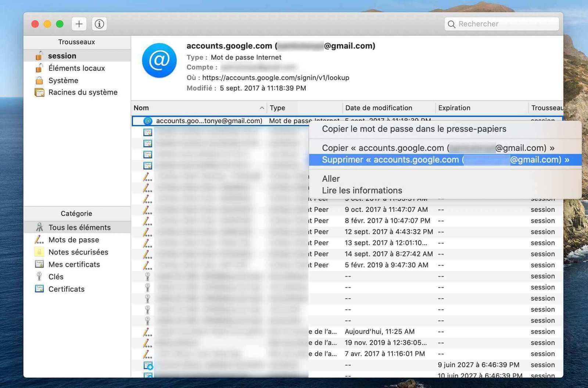
Task: Click pencil icon in 8 févr. 2017 row
Action: (x=147, y=221)
